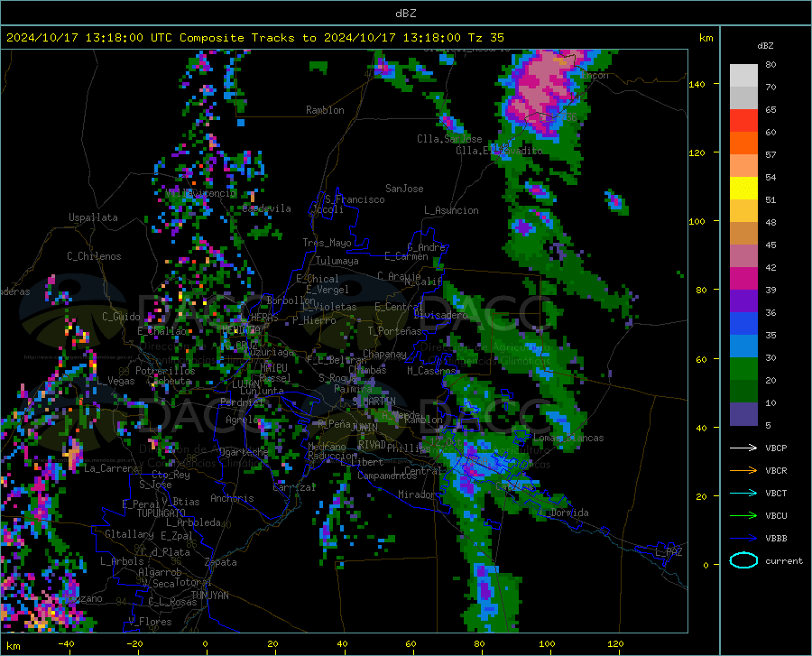This screenshot has height=656, width=812.
Task: Click the orange VBCR arrow symbol
Action: 743,471
